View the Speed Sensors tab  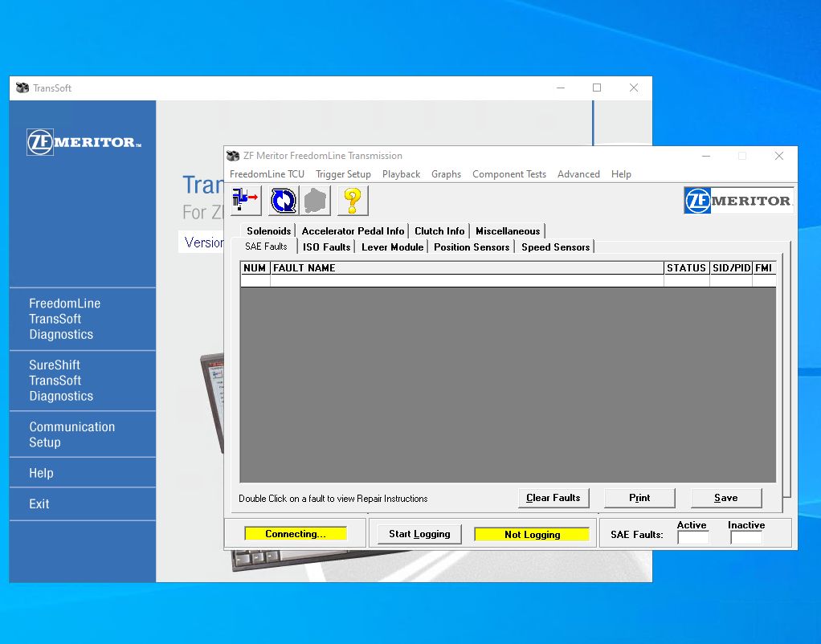pos(555,247)
